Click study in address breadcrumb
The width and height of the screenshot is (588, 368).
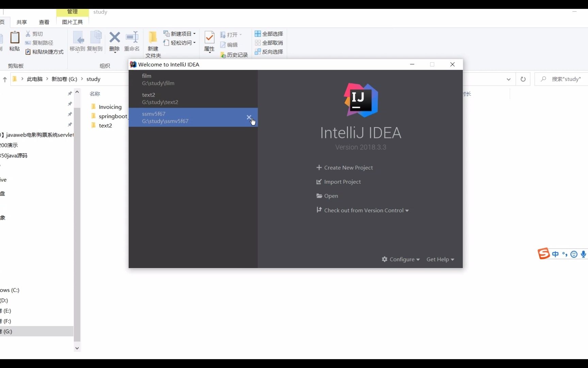pyautogui.click(x=93, y=79)
